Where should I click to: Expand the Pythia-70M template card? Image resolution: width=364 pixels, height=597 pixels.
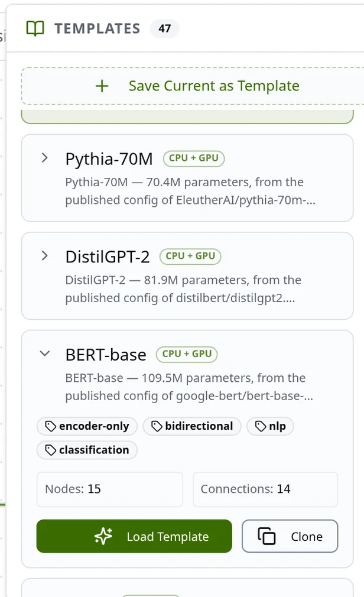[x=44, y=158]
